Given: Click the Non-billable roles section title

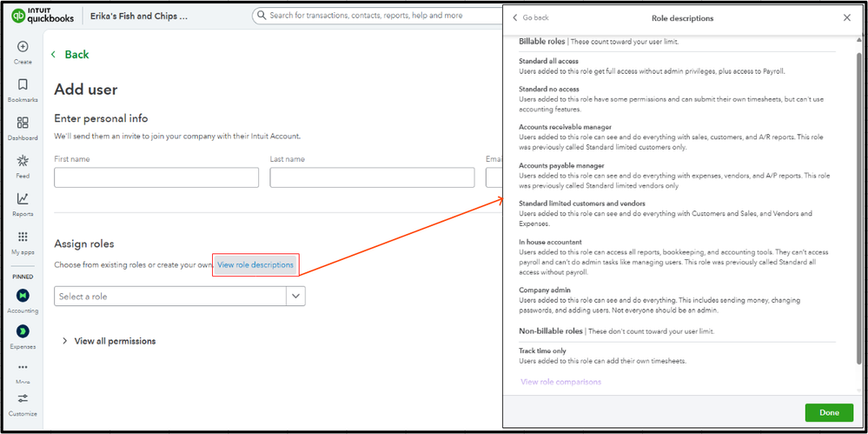Looking at the screenshot, I should tap(551, 331).
